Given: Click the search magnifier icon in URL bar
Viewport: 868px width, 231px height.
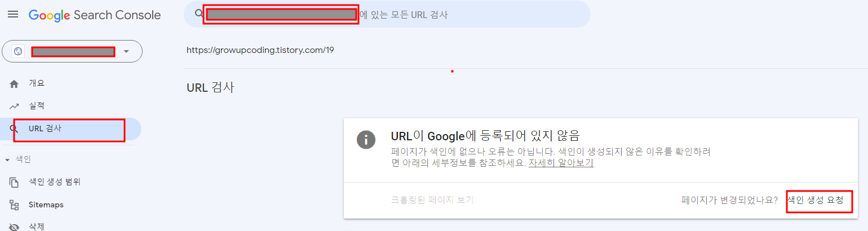Looking at the screenshot, I should [198, 14].
